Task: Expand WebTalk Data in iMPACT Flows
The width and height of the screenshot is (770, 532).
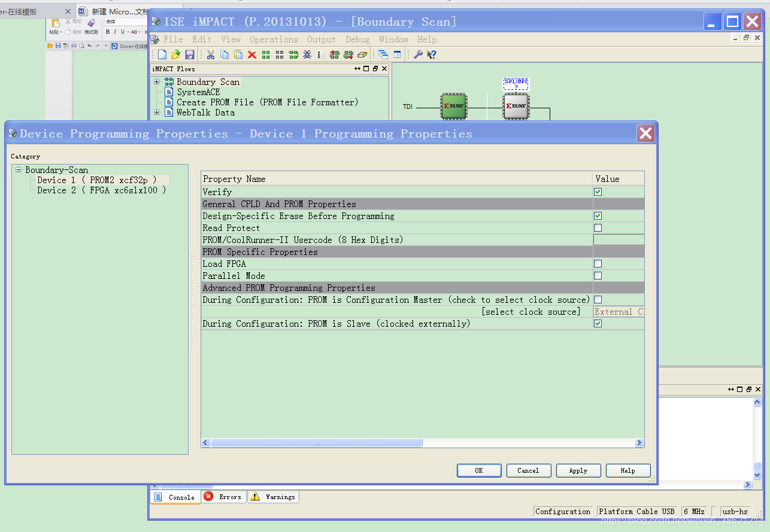Action: click(x=157, y=113)
